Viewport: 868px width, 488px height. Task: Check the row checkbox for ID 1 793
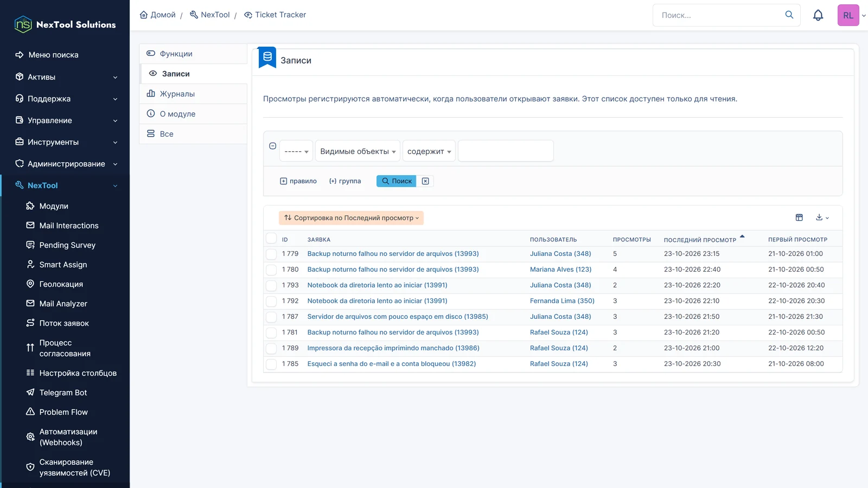[x=271, y=285]
